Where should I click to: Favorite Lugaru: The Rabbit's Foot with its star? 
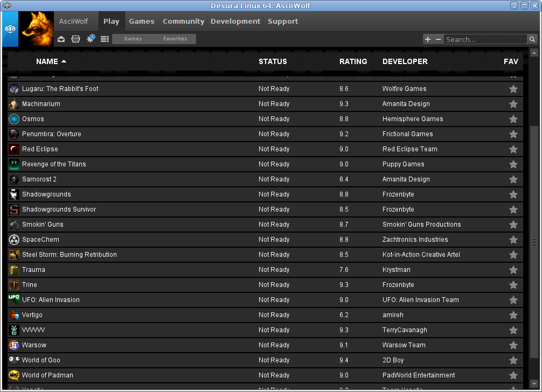[x=513, y=89]
